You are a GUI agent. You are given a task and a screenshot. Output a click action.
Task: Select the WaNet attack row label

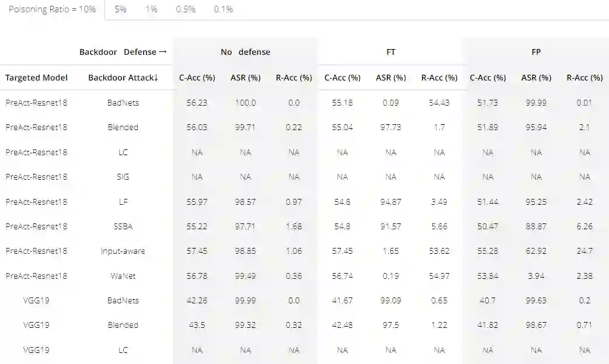123,276
